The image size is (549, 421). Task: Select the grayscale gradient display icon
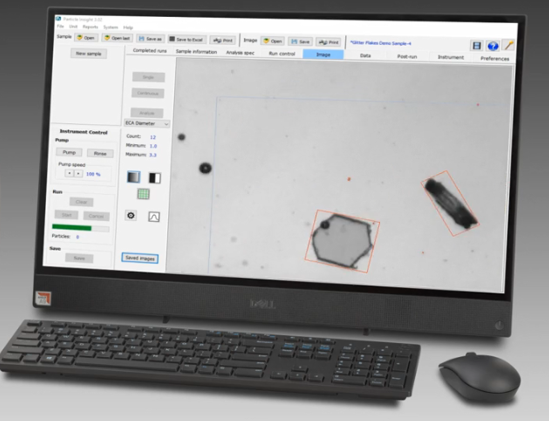click(133, 177)
